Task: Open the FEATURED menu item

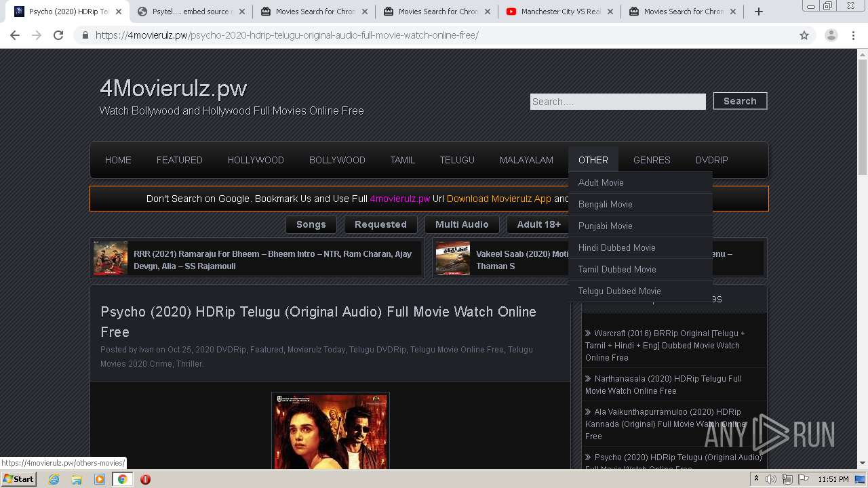Action: (x=180, y=160)
